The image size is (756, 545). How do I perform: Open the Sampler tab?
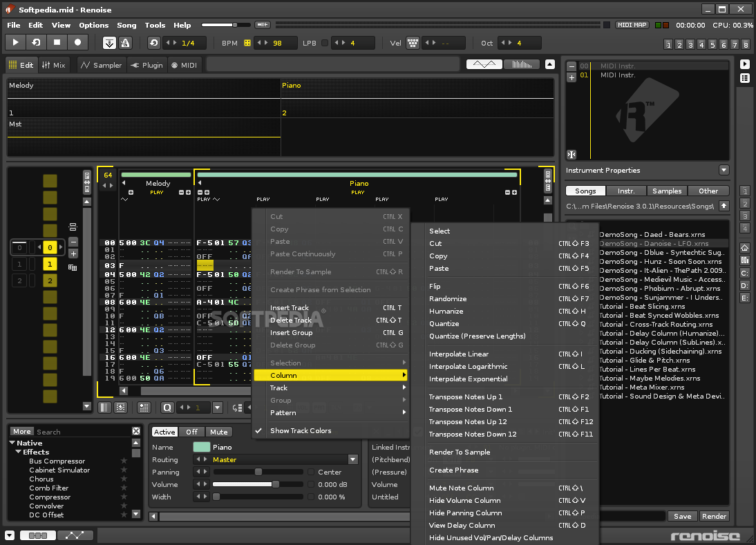102,65
